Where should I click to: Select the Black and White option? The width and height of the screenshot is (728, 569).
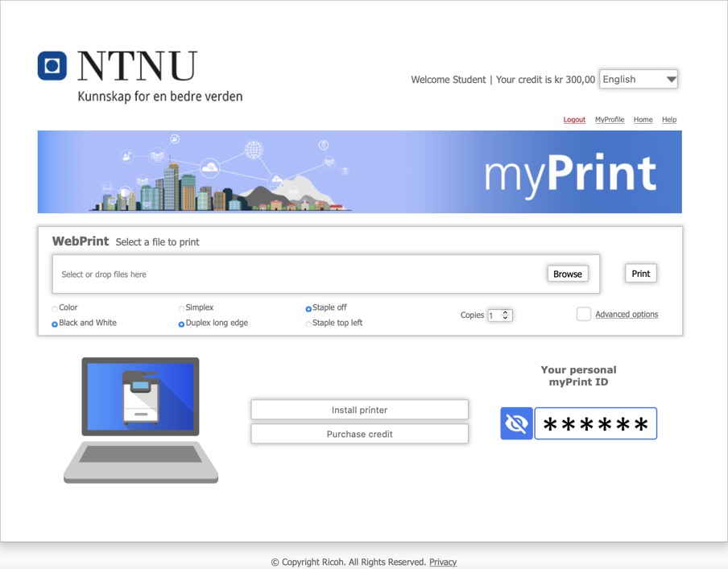coord(55,324)
